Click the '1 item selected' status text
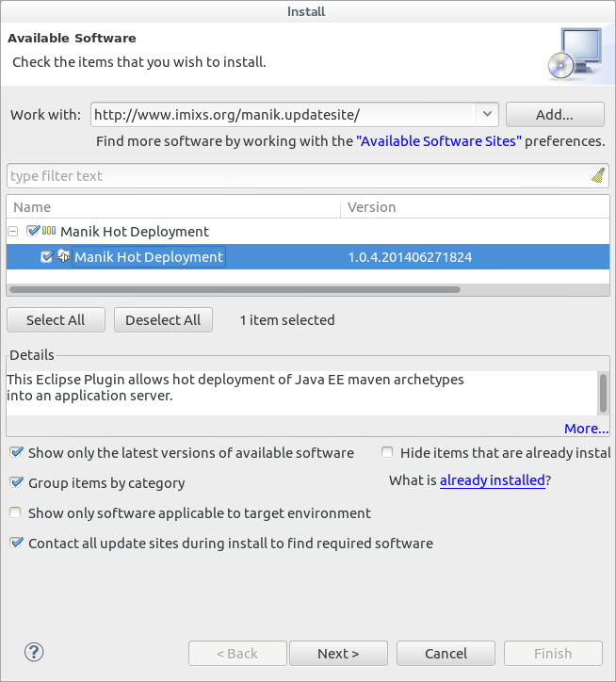 point(287,320)
